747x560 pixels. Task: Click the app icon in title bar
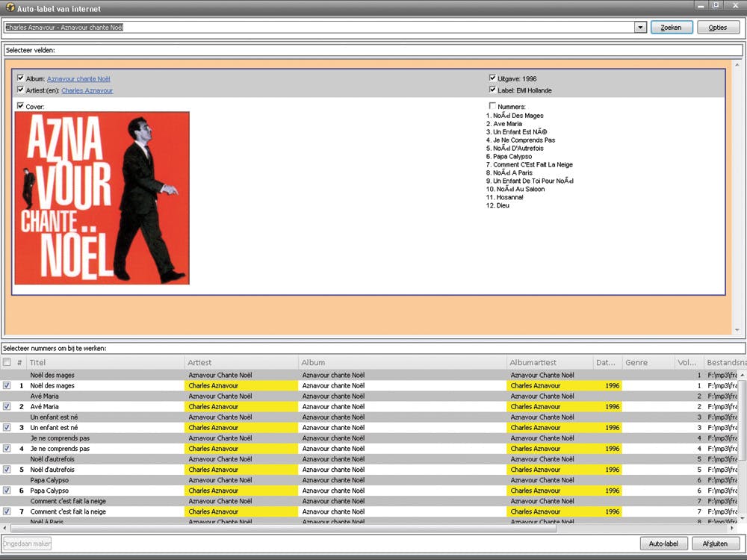pyautogui.click(x=10, y=7)
